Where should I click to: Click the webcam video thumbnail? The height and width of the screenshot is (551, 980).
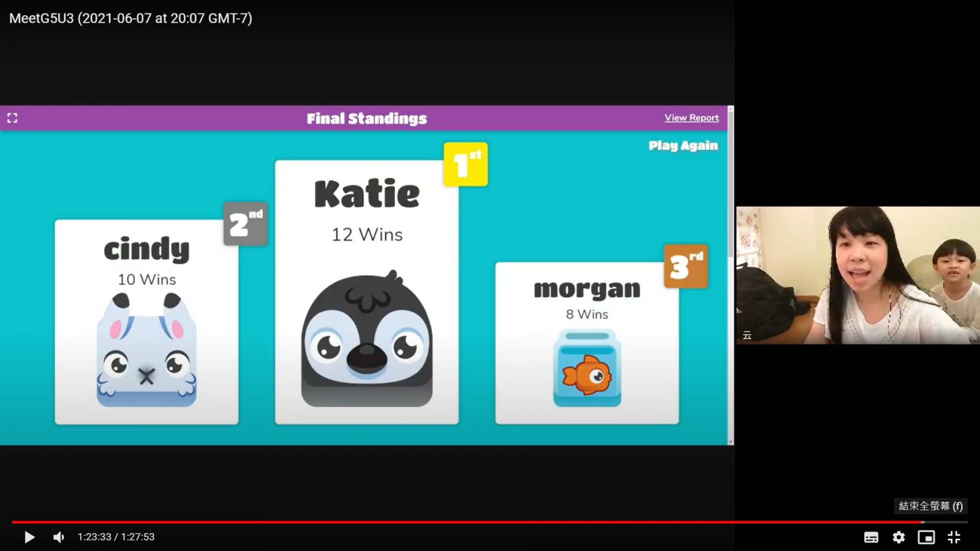point(858,275)
